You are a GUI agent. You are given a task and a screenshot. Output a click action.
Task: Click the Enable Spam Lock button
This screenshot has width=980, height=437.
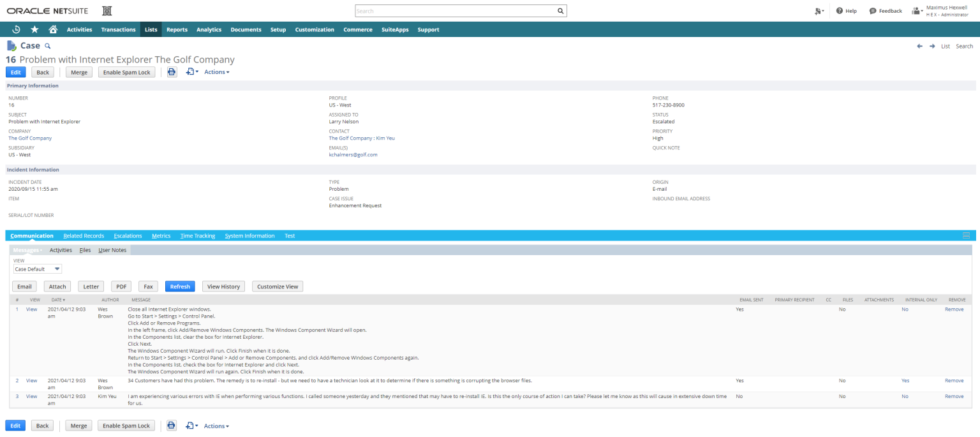(x=126, y=71)
